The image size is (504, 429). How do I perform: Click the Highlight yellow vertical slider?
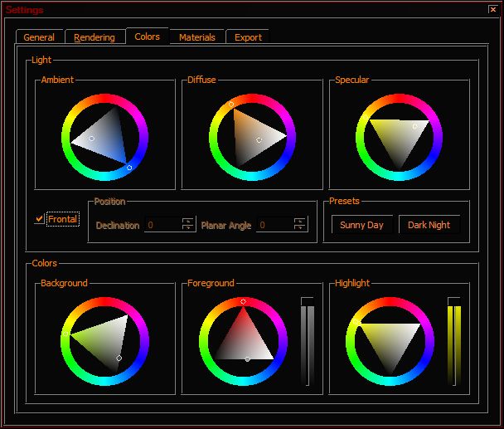[454, 342]
